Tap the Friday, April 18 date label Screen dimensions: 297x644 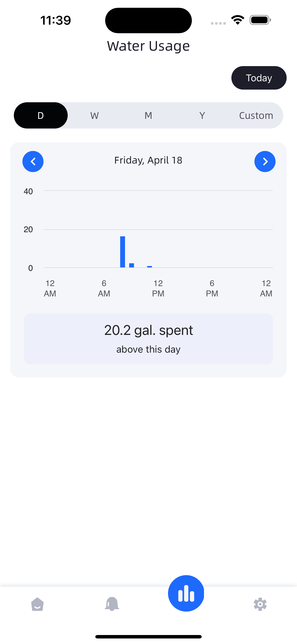point(148,160)
